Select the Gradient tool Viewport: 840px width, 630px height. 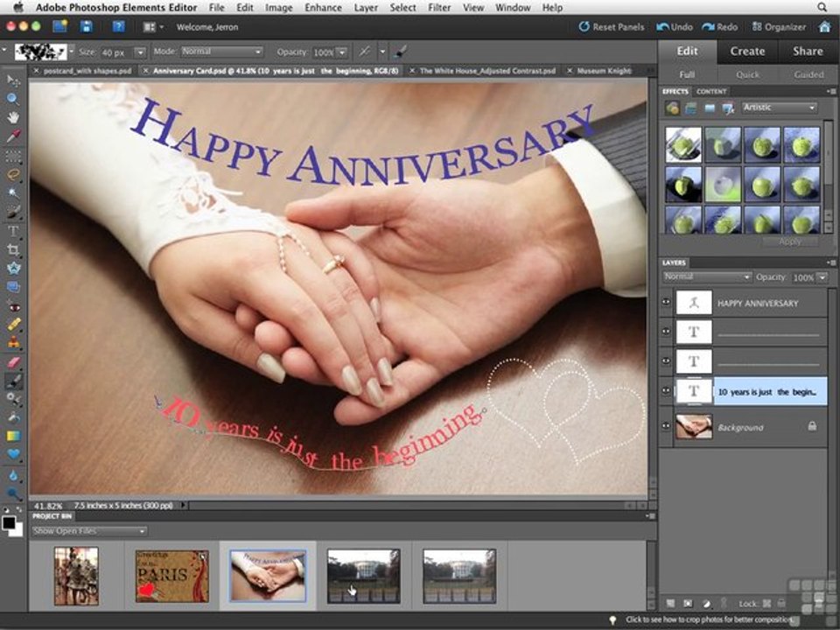[x=13, y=436]
